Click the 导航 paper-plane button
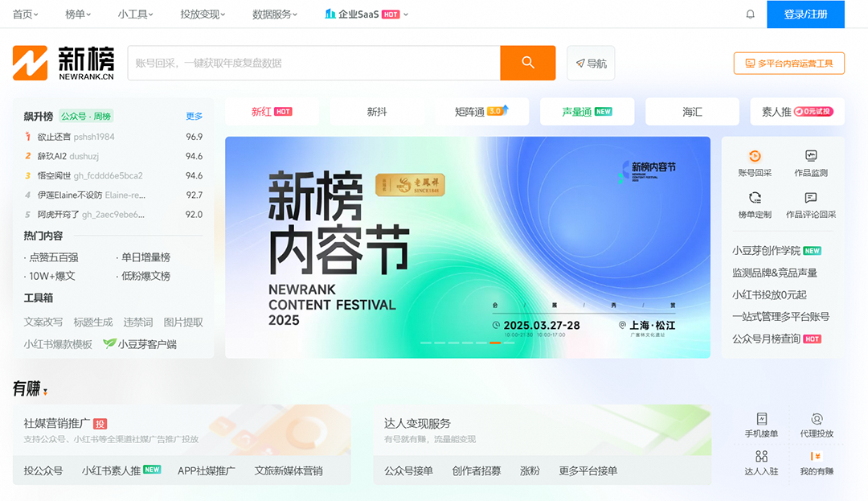The image size is (868, 501). pos(591,63)
